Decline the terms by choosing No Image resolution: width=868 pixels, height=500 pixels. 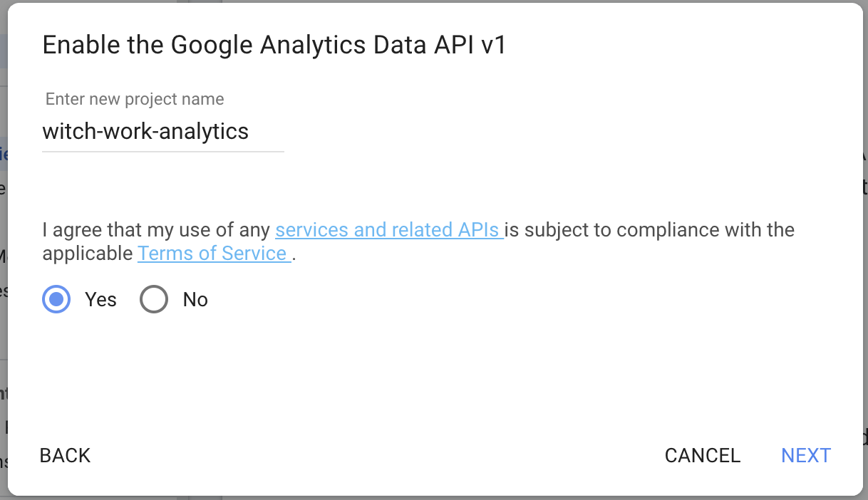[x=154, y=299]
